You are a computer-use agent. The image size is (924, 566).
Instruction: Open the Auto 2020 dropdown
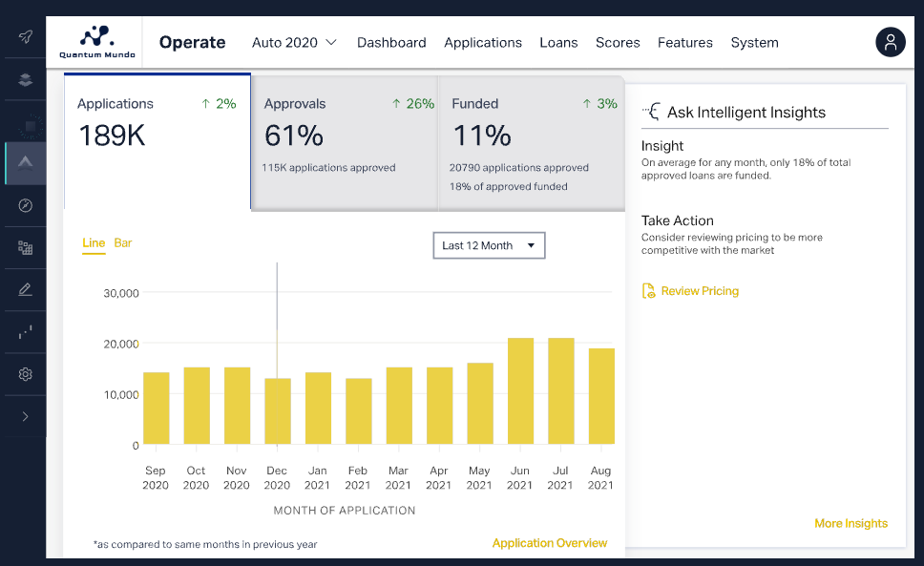pyautogui.click(x=294, y=43)
